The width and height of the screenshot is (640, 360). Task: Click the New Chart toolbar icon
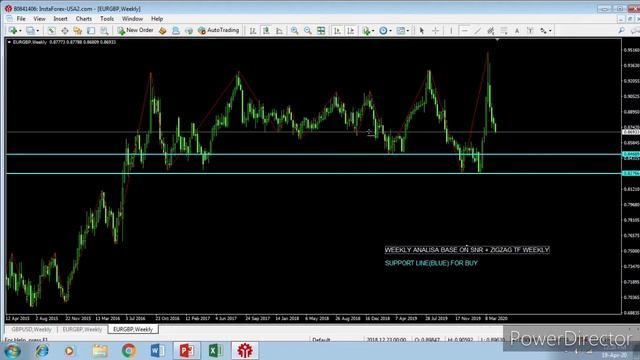pyautogui.click(x=12, y=31)
